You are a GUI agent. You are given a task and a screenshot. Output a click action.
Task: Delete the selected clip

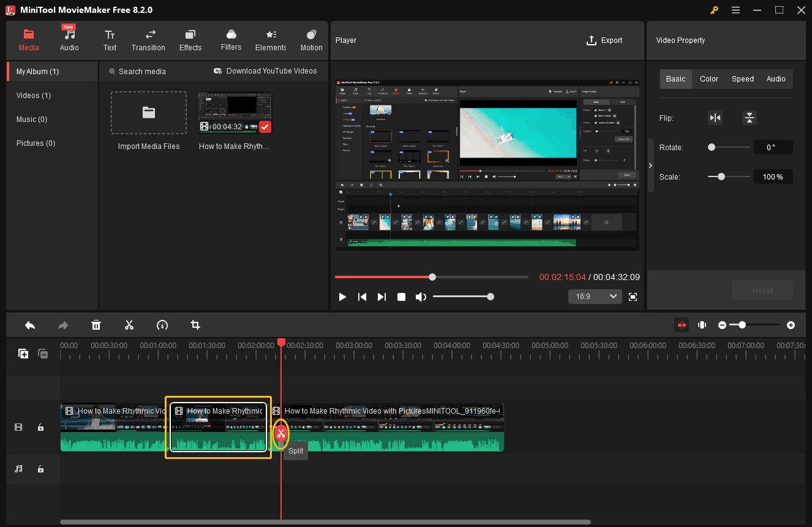pos(96,325)
